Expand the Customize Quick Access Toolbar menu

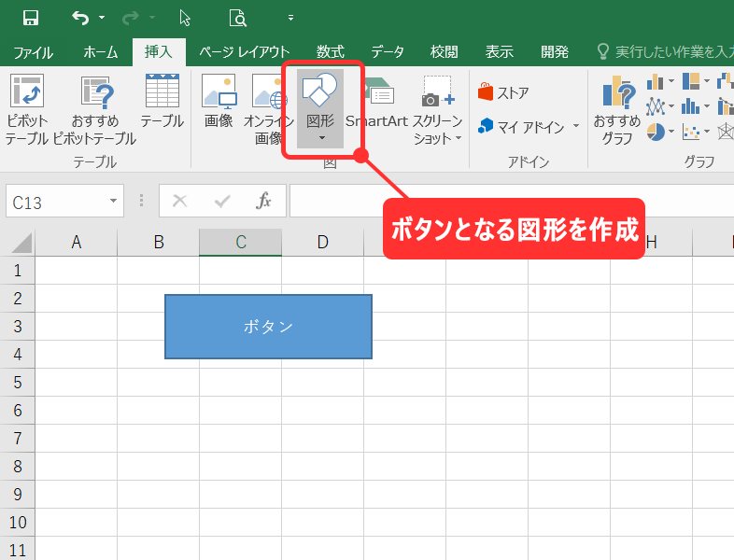pyautogui.click(x=290, y=18)
